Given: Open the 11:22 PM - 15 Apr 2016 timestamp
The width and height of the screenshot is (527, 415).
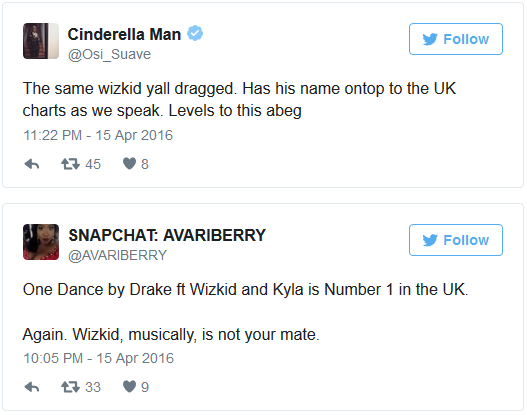Looking at the screenshot, I should click(x=98, y=135).
